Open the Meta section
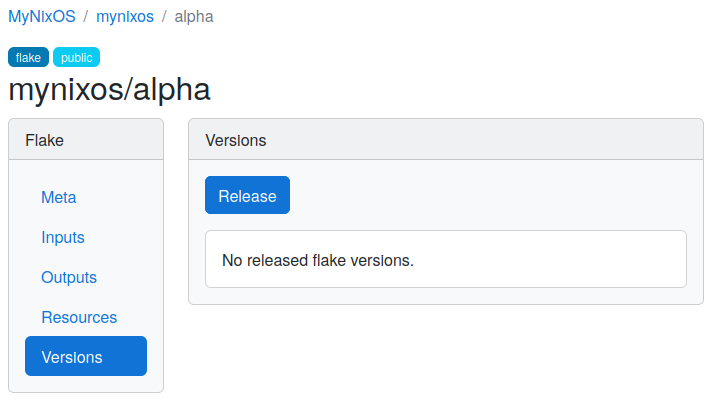The width and height of the screenshot is (714, 404). click(x=59, y=197)
